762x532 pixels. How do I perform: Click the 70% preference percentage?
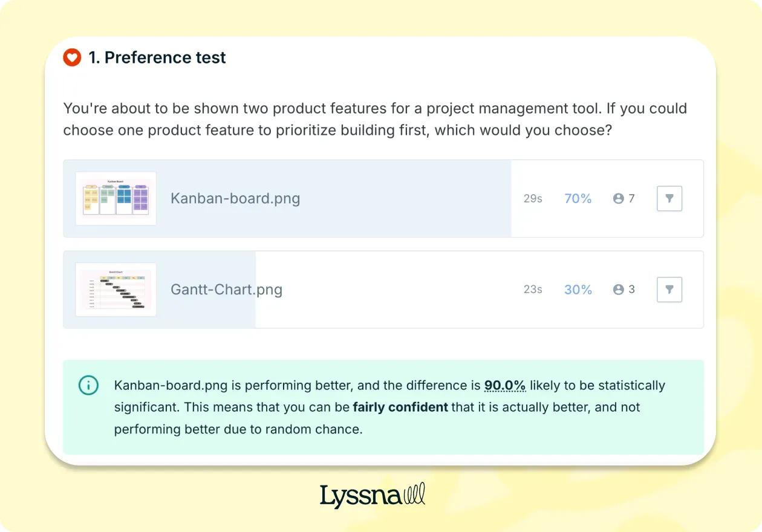[x=578, y=198]
